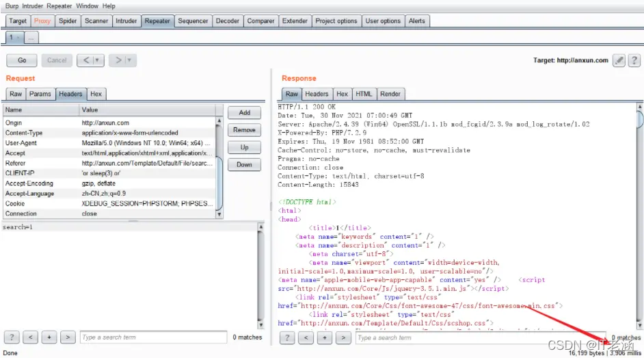Click the Cancel button
Image resolution: width=644 pixels, height=358 pixels.
pos(57,60)
